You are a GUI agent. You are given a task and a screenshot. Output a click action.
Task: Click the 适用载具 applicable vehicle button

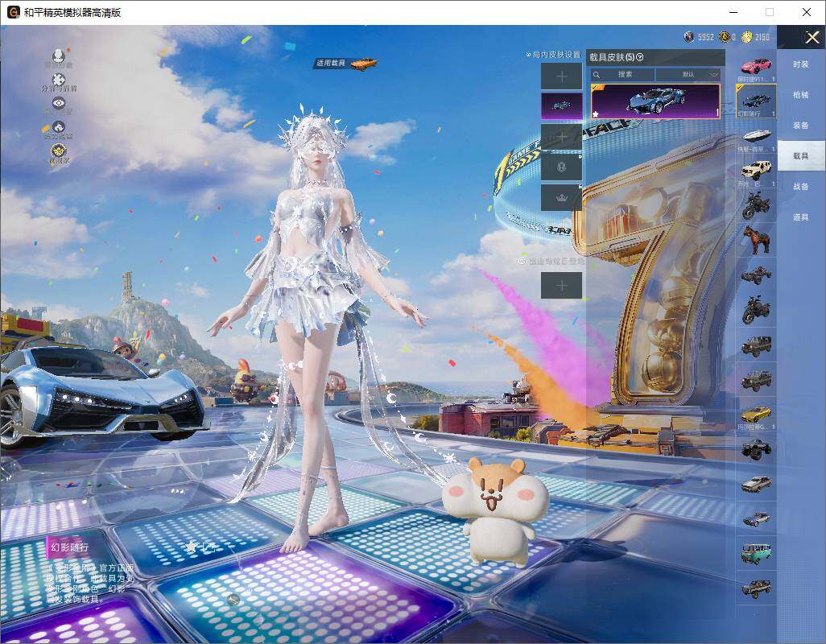pos(346,63)
